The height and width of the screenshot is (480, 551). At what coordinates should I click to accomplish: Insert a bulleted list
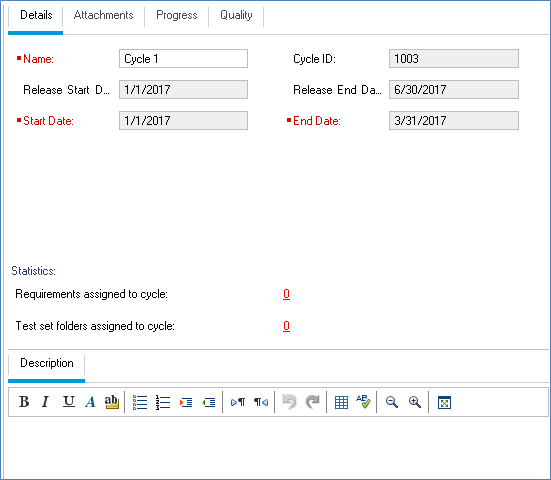(140, 402)
